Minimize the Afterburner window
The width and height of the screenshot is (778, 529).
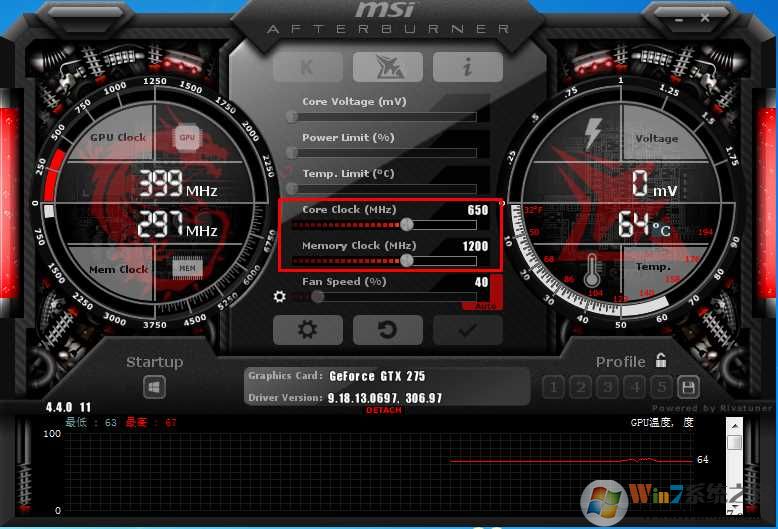click(679, 19)
